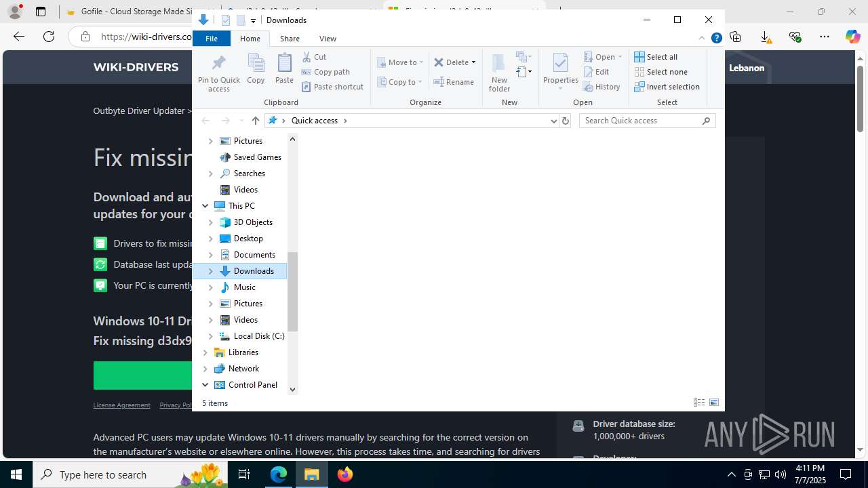Refresh the Quick access address bar
The image size is (868, 488).
566,121
